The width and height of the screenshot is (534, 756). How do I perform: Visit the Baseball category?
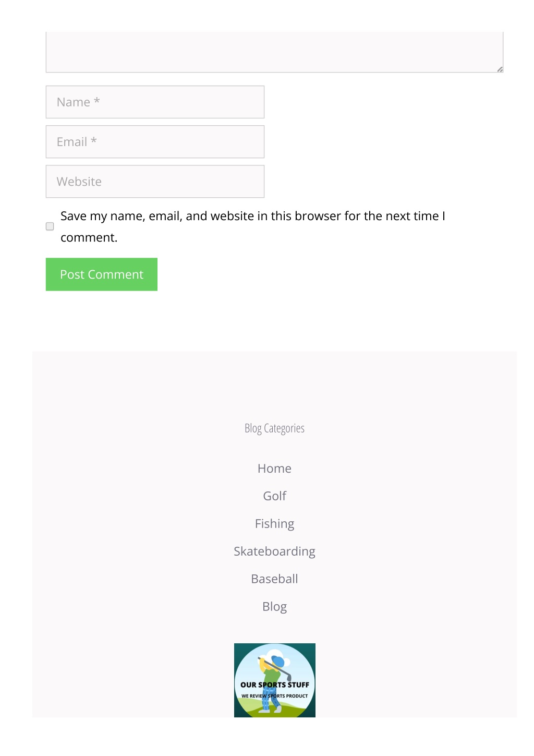[274, 579]
